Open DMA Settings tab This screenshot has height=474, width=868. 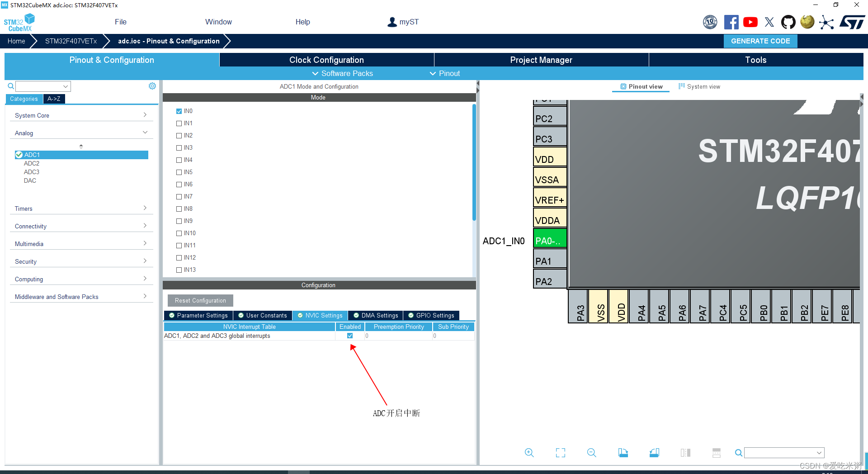click(375, 315)
